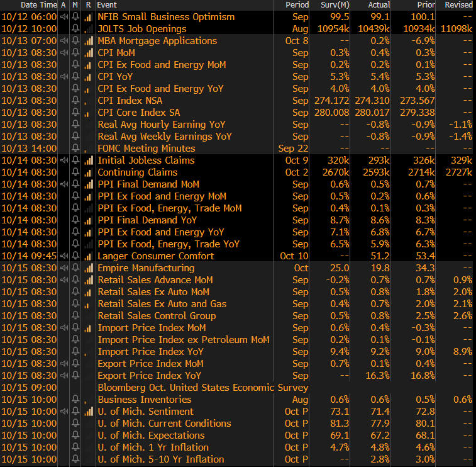
Task: Toggle the alert bell for FOMC Meeting Minutes
Action: (75, 149)
